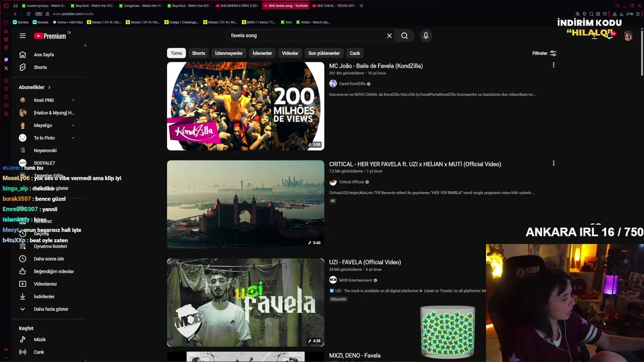Select the Tümü filter chip
644x362 pixels.
[176, 53]
